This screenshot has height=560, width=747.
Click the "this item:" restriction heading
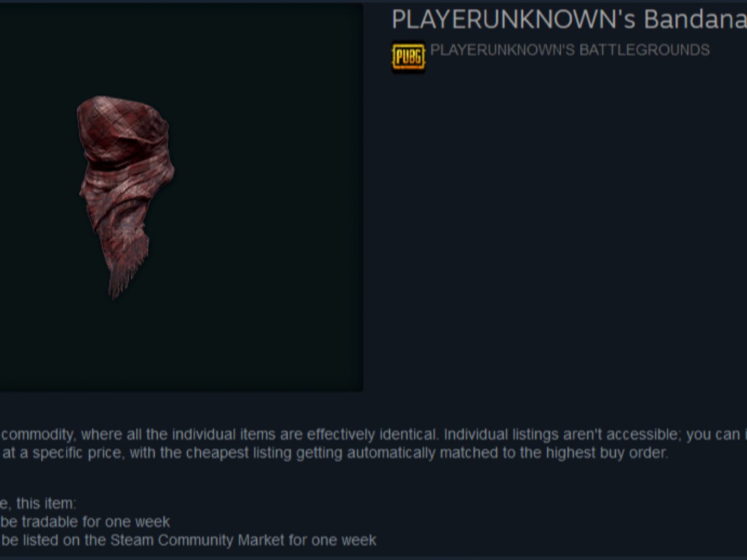pyautogui.click(x=46, y=504)
